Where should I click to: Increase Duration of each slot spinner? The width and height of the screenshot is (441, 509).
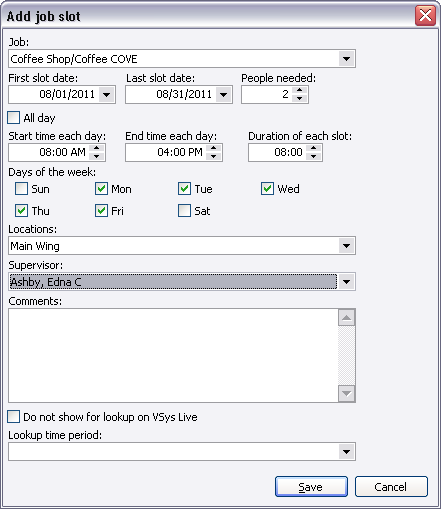click(313, 148)
